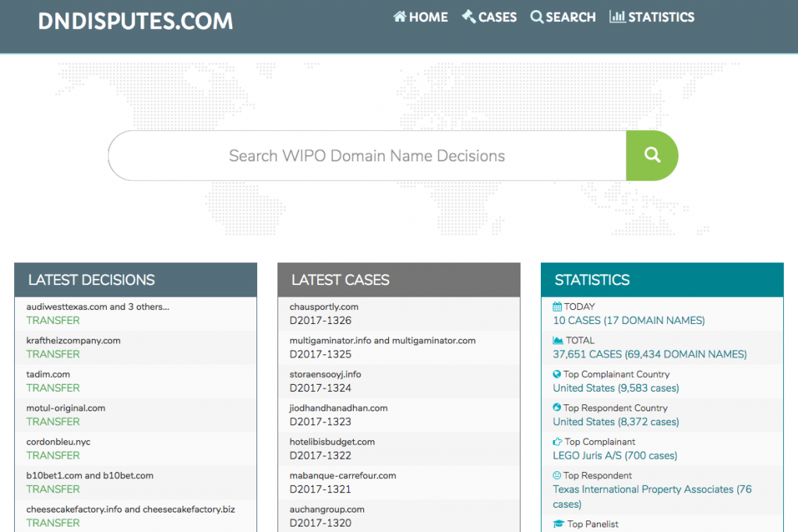Click case number D2017-1326
The image size is (798, 532).
point(320,320)
